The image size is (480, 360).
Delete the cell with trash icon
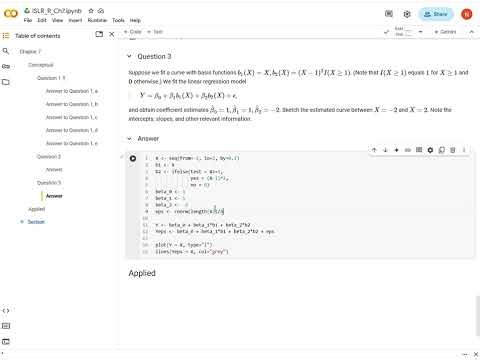[x=453, y=150]
